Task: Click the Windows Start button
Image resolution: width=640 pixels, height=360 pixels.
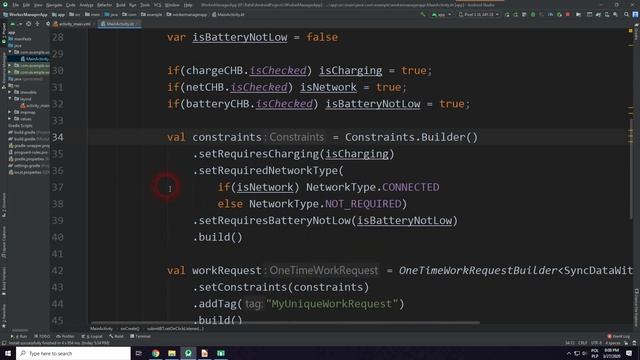Action: (x=8, y=353)
